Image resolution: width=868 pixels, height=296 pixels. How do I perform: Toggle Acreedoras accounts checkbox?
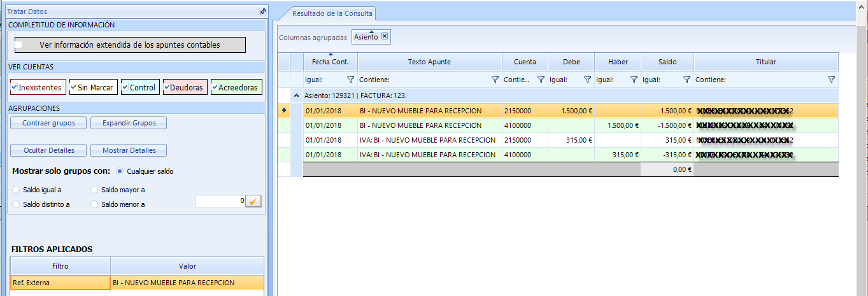[215, 87]
